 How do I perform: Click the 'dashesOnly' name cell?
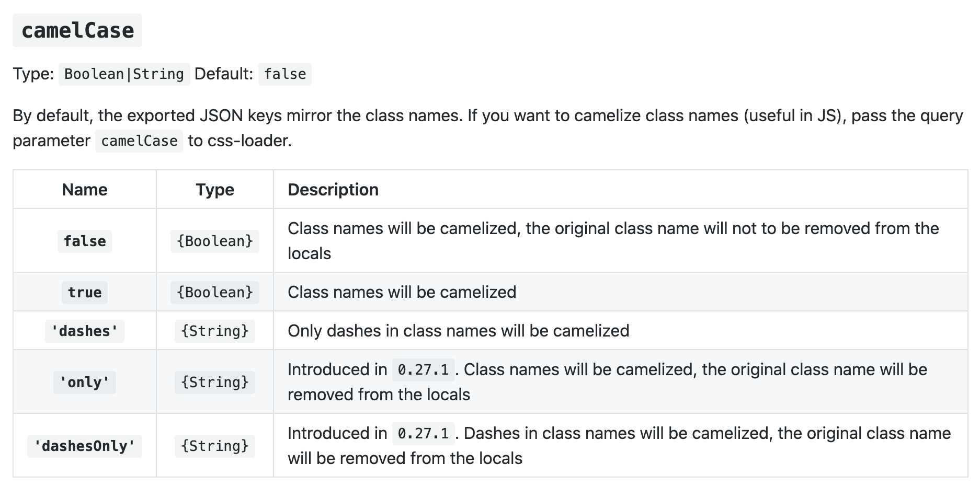pyautogui.click(x=85, y=446)
